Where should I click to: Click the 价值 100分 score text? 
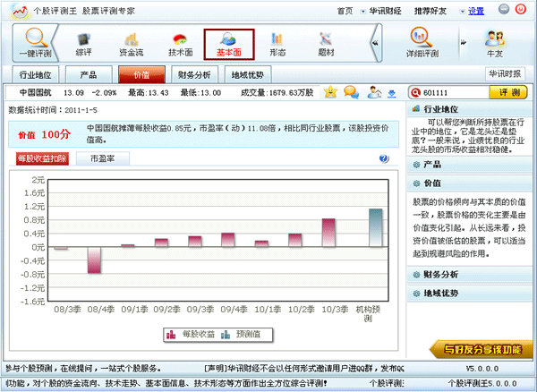point(44,134)
